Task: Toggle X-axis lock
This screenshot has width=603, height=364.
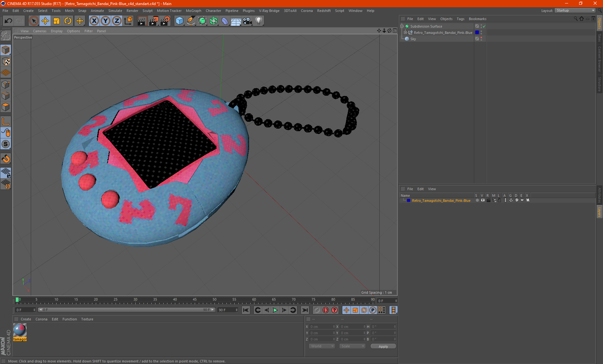Action: (x=94, y=21)
